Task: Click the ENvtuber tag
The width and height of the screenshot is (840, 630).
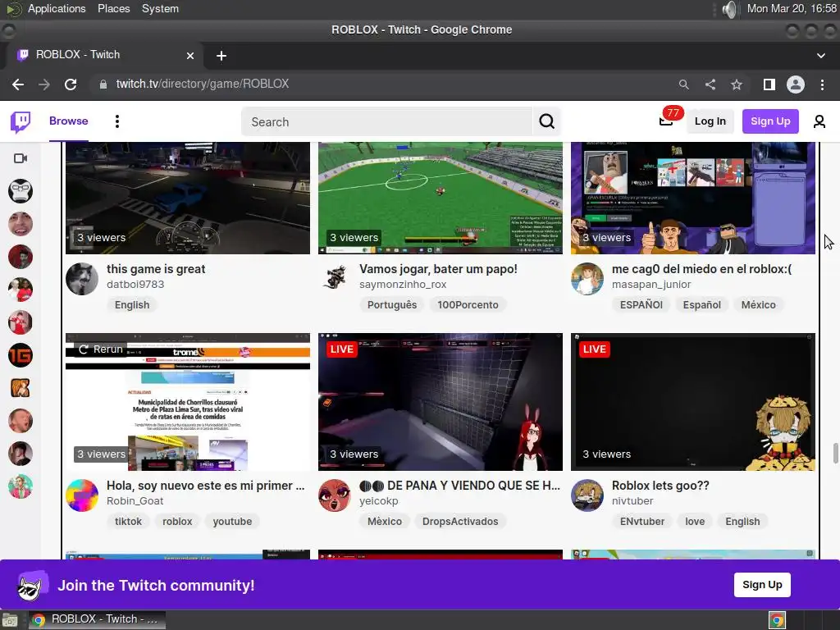Action: (641, 521)
